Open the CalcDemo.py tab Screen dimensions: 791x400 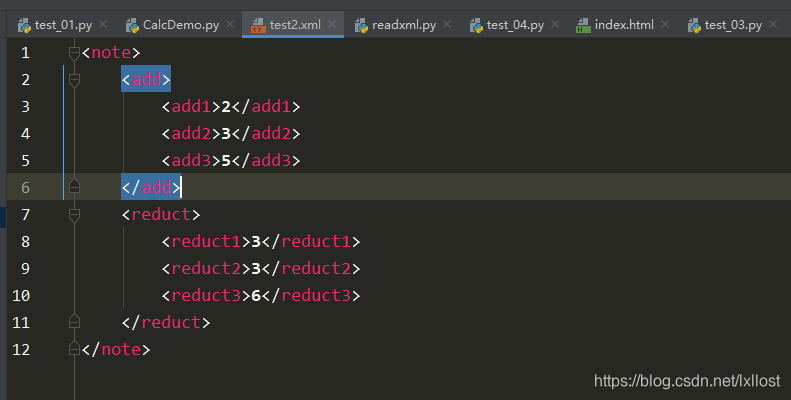coord(181,25)
